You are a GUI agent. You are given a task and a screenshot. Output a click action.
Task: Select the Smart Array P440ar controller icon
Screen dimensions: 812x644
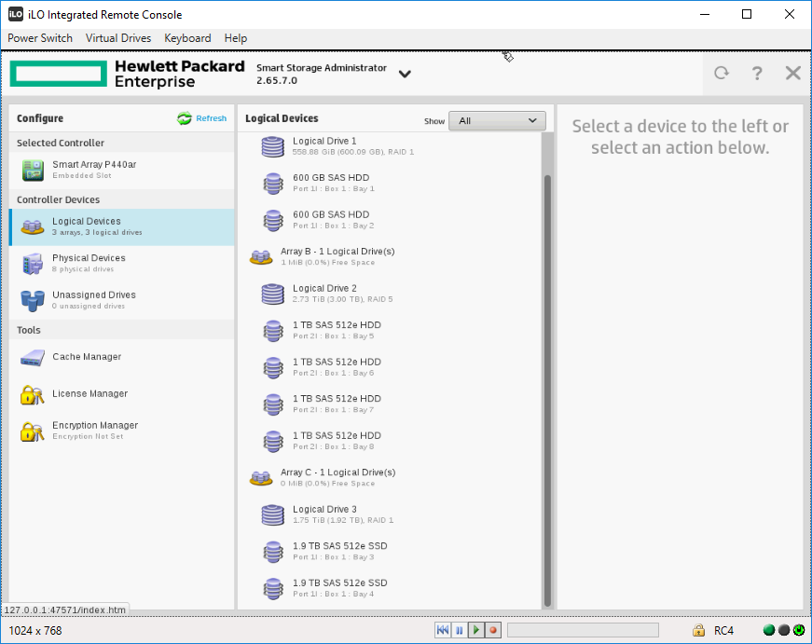click(33, 171)
